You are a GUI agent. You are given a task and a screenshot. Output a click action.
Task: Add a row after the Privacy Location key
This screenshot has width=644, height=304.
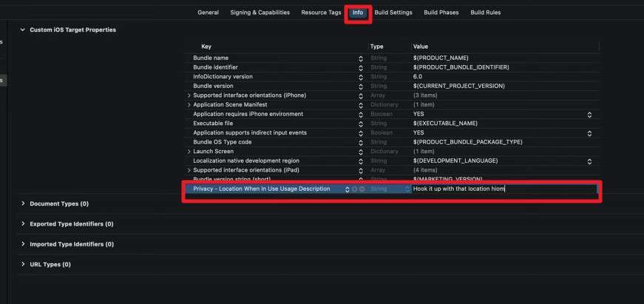click(354, 189)
